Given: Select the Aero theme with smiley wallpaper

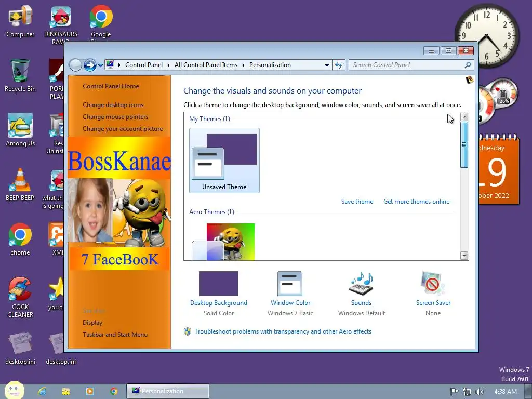Looking at the screenshot, I should (x=224, y=242).
